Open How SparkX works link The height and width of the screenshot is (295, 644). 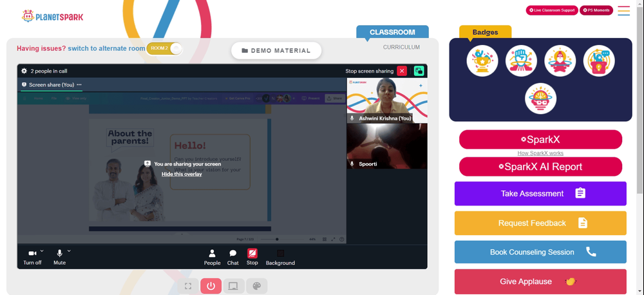[540, 153]
